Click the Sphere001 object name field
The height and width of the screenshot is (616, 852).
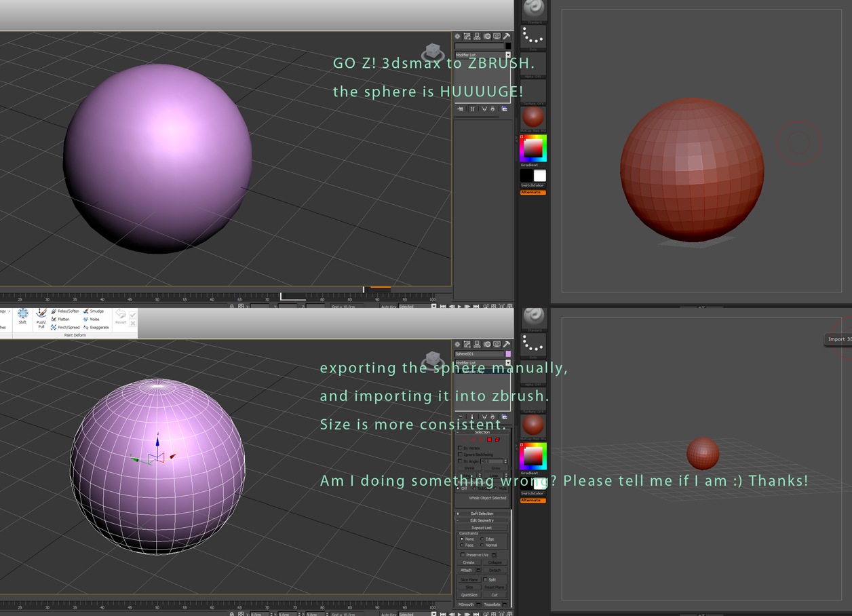480,354
